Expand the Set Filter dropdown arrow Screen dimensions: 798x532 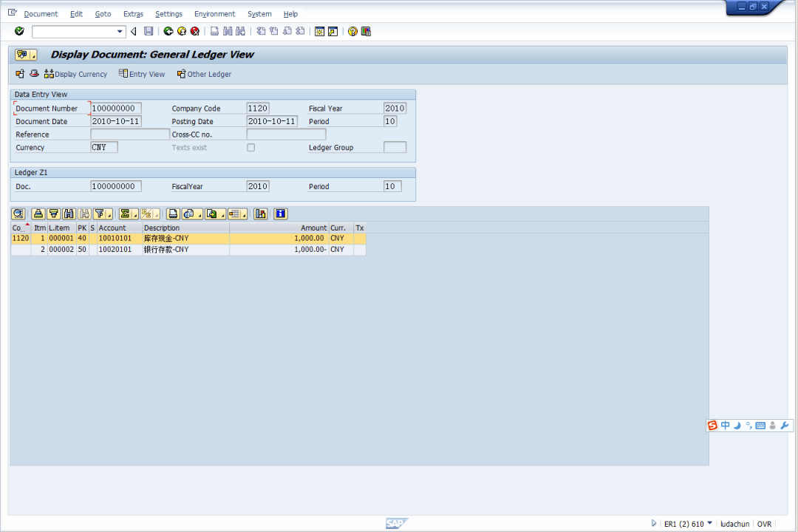pyautogui.click(x=109, y=215)
